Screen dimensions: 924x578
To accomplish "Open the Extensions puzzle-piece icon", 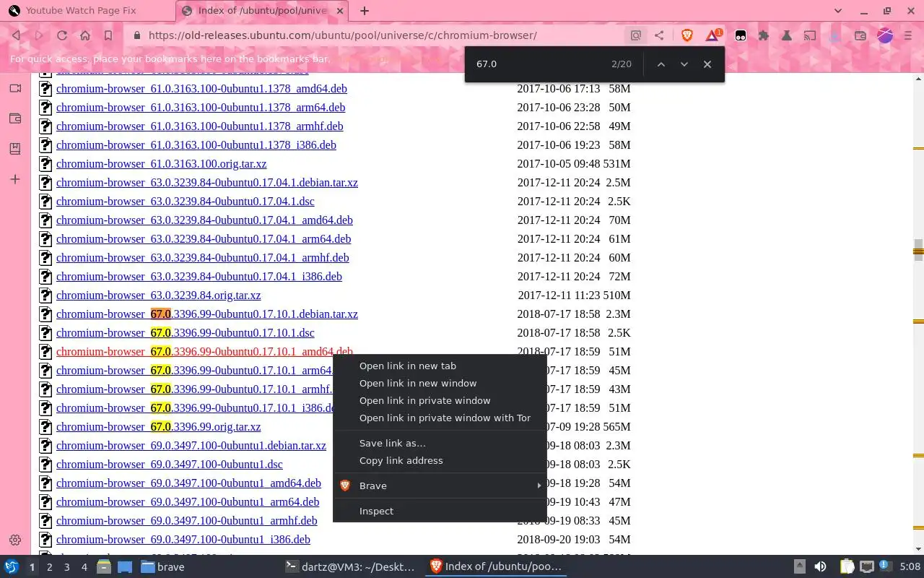I will tap(764, 35).
